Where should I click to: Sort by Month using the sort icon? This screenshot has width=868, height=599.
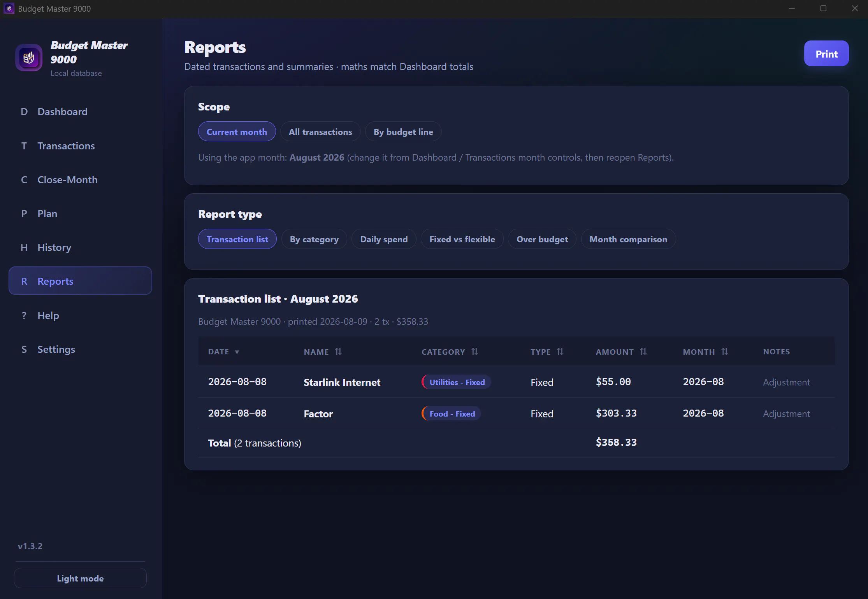pos(724,352)
